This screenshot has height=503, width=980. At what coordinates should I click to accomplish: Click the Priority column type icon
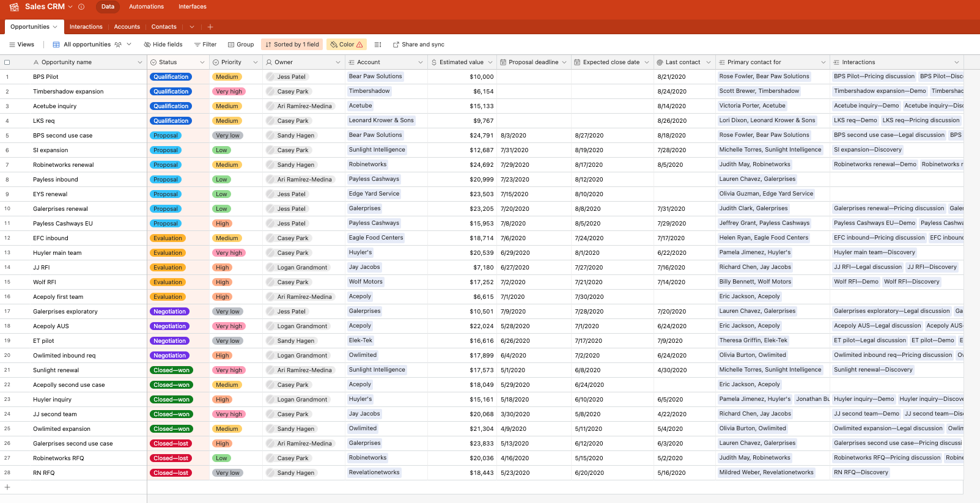tap(216, 62)
